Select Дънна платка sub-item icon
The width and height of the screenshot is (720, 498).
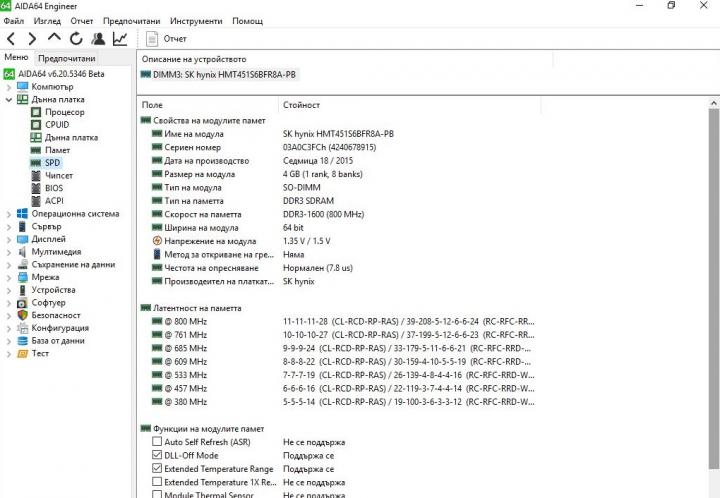pos(36,137)
